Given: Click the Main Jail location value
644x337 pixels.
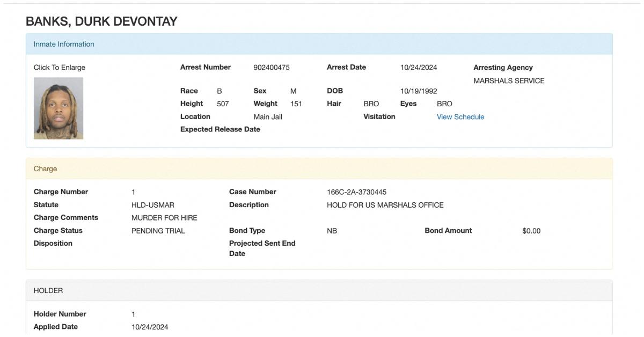Looking at the screenshot, I should click(x=267, y=116).
